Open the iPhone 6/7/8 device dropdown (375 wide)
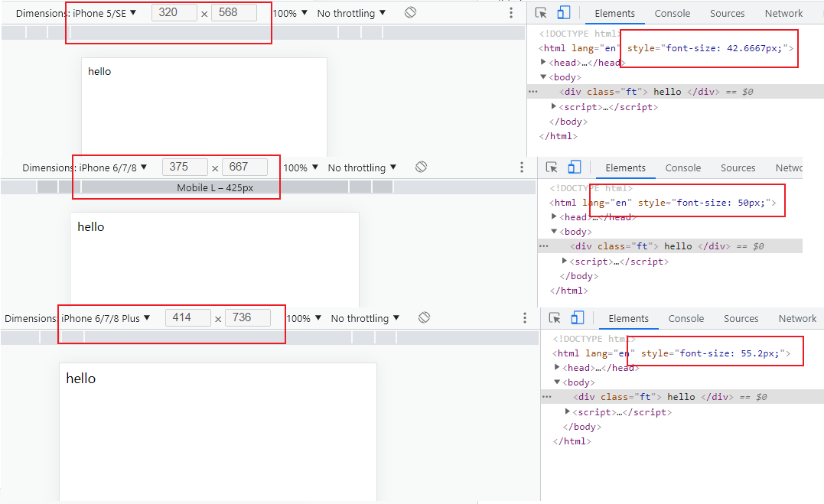 (x=113, y=167)
